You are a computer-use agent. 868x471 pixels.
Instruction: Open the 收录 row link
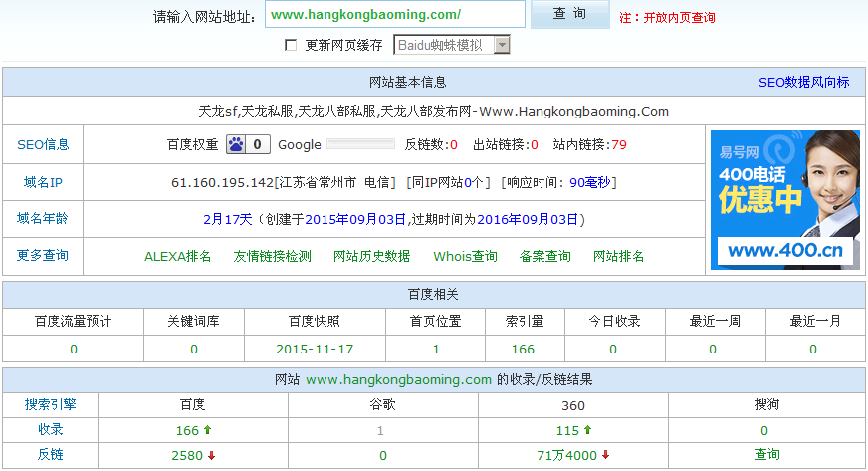point(51,429)
